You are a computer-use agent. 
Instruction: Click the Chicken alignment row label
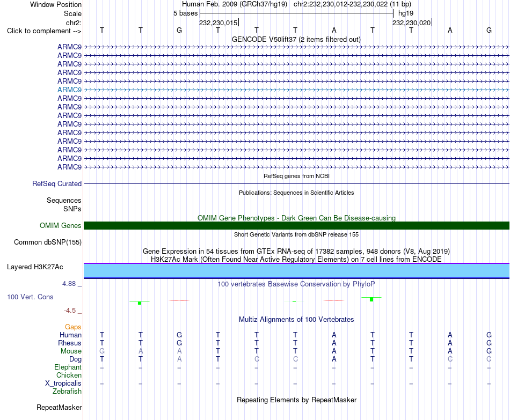point(69,375)
